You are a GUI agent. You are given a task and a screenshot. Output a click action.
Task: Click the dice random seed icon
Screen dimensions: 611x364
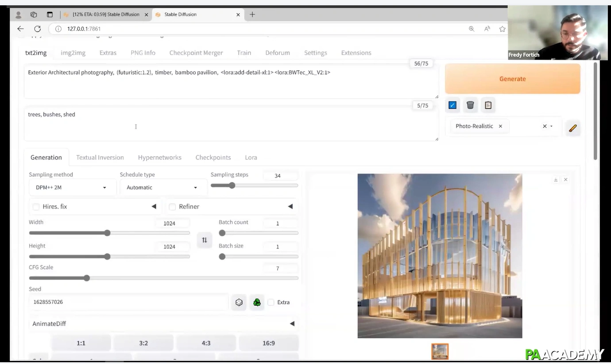point(239,303)
